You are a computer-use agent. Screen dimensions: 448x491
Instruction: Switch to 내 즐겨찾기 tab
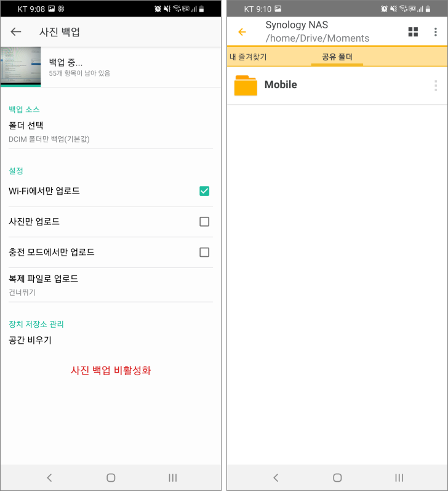[x=248, y=57]
